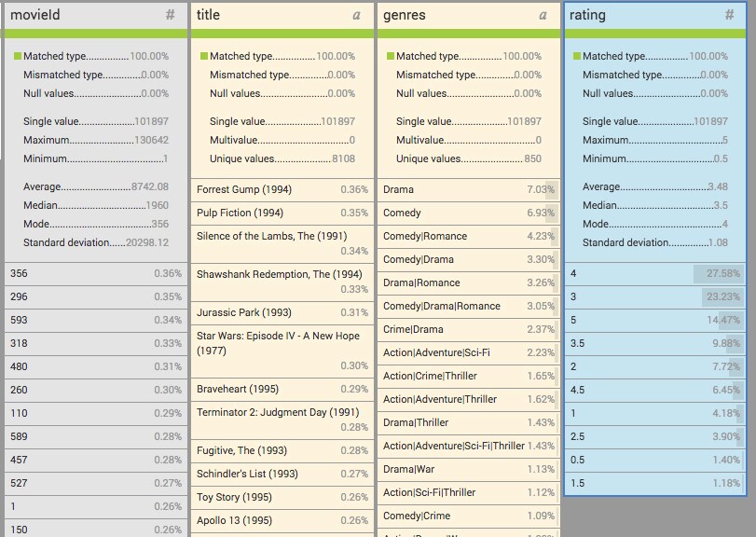The width and height of the screenshot is (756, 537).
Task: Pick the Drama genre value row
Action: pyautogui.click(x=468, y=189)
